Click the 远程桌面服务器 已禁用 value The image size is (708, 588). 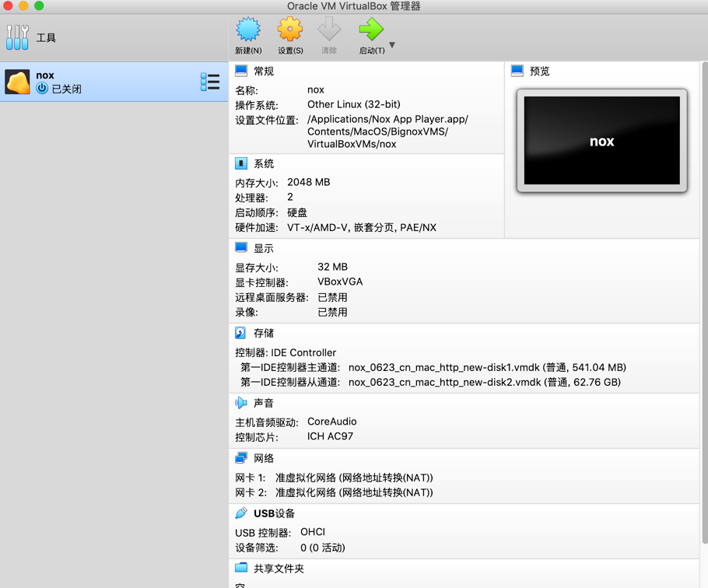(332, 297)
